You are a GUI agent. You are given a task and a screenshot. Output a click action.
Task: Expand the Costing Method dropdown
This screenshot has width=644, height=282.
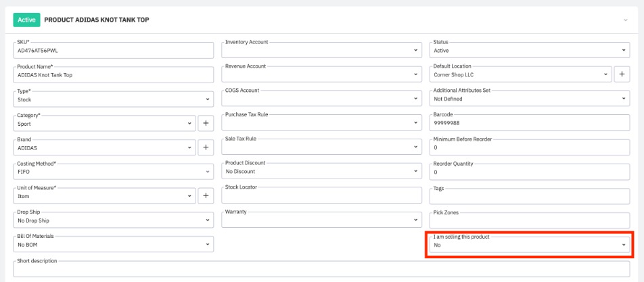click(114, 172)
